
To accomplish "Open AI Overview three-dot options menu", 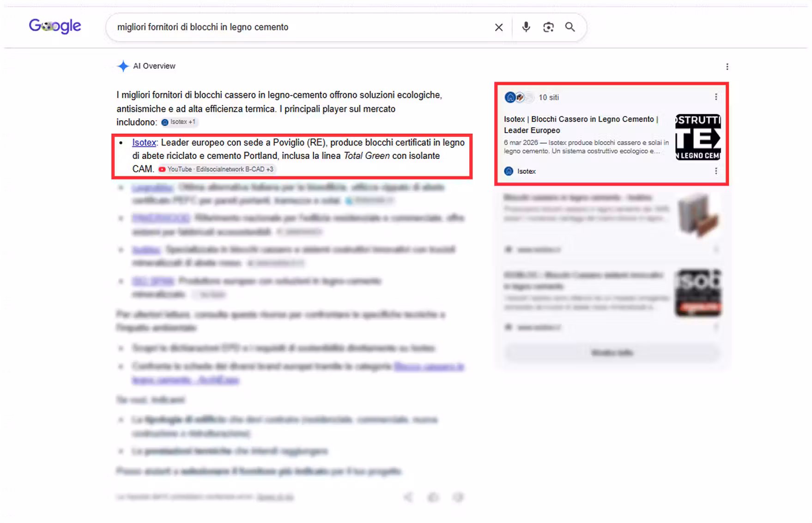I will [x=727, y=67].
